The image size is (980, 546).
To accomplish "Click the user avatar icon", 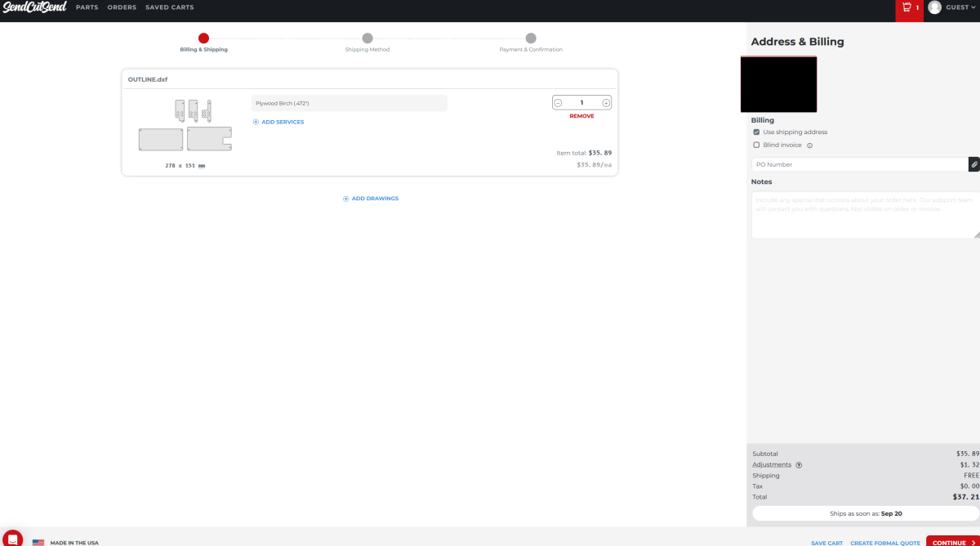I will 934,7.
